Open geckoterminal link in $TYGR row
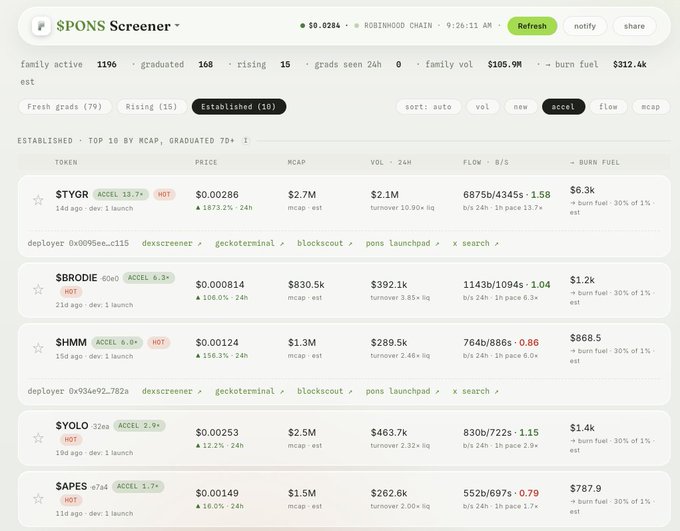Image resolution: width=680 pixels, height=531 pixels. pyautogui.click(x=249, y=243)
